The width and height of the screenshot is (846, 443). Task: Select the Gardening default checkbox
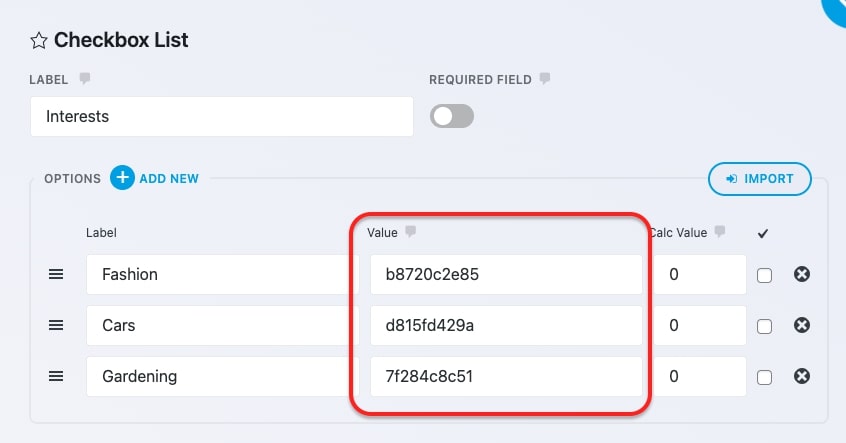point(764,377)
